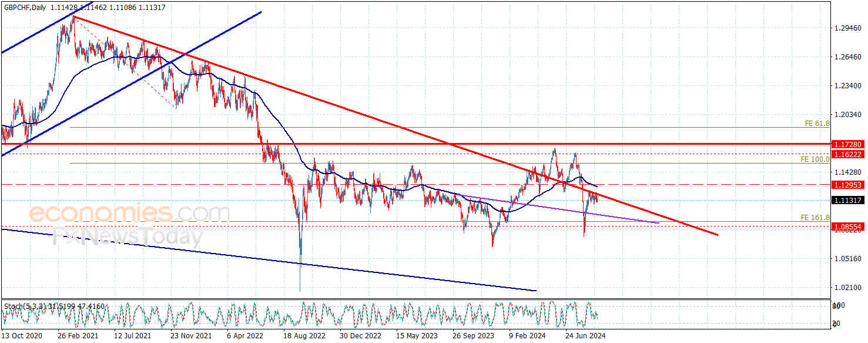
Task: Click the 18 Aug 2022 date label
Action: tap(304, 336)
